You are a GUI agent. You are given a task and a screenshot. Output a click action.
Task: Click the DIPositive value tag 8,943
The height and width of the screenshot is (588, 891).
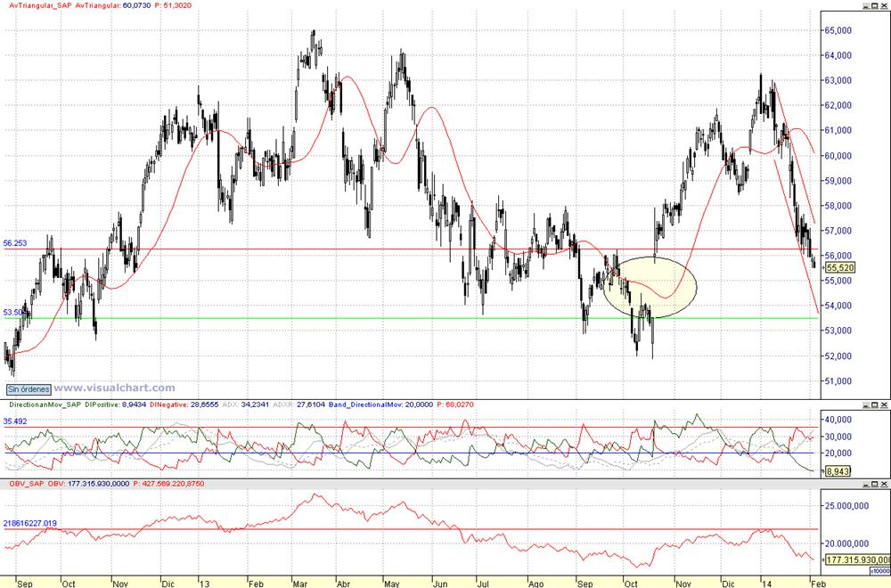[x=838, y=471]
